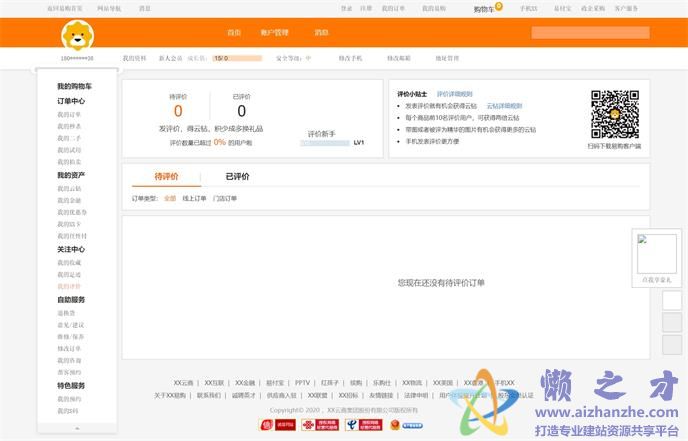Open 我的收藏 in the sidebar
Image resolution: width=688 pixels, height=441 pixels.
point(69,263)
